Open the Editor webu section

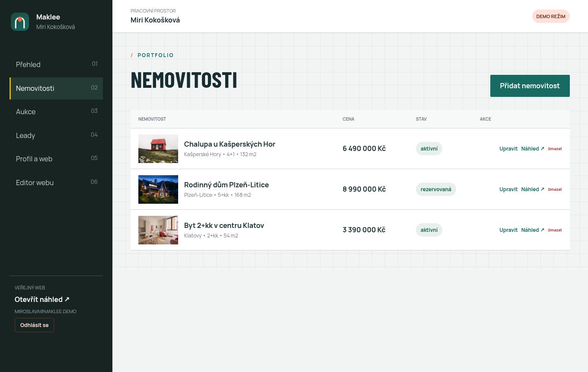click(x=56, y=183)
